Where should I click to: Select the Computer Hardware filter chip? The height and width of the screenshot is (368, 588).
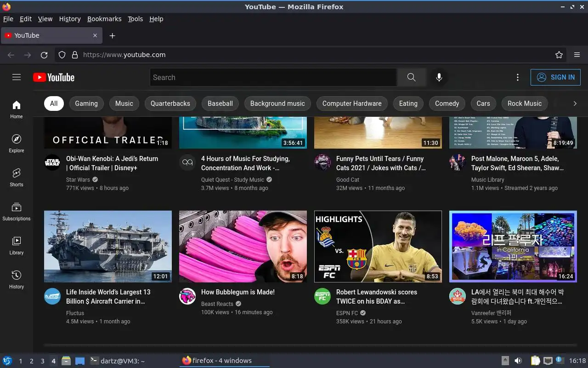coord(352,103)
